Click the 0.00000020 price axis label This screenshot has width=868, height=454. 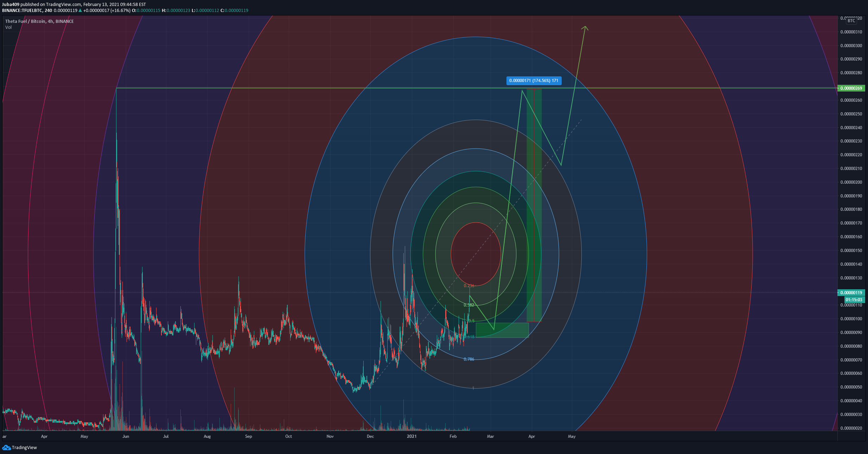tap(851, 428)
